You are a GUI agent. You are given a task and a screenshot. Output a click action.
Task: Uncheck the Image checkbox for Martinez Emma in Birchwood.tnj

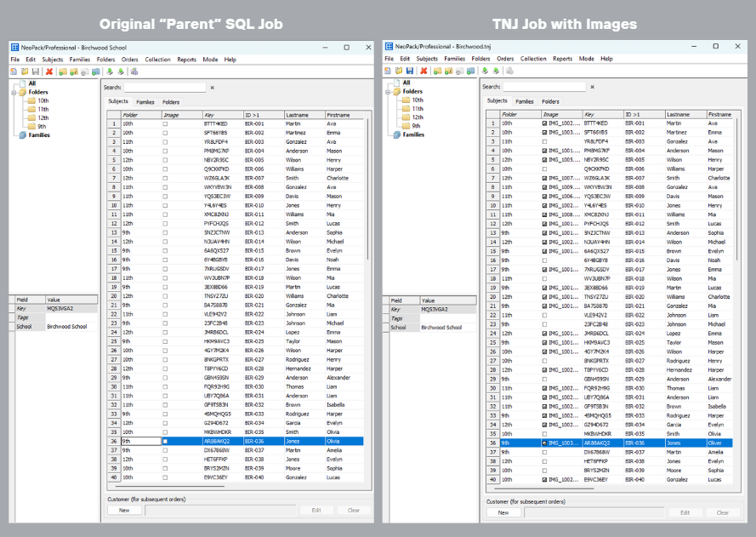(x=544, y=132)
